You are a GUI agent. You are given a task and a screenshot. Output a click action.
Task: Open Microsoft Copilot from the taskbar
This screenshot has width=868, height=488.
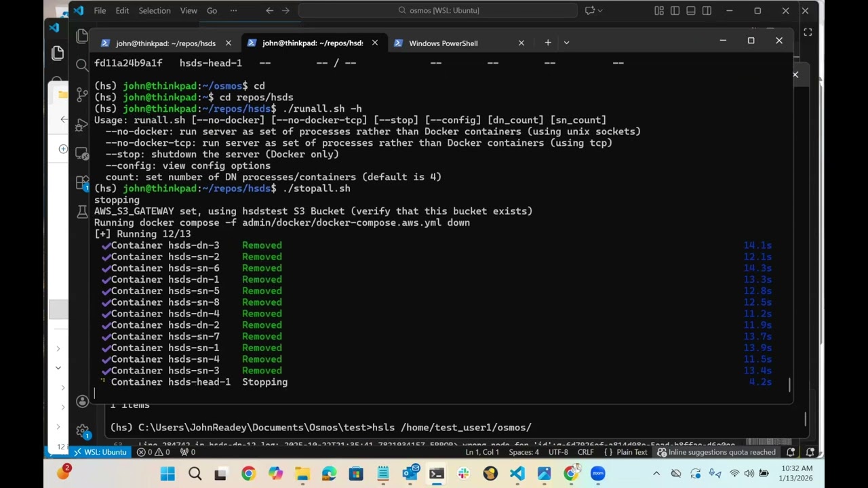[275, 474]
